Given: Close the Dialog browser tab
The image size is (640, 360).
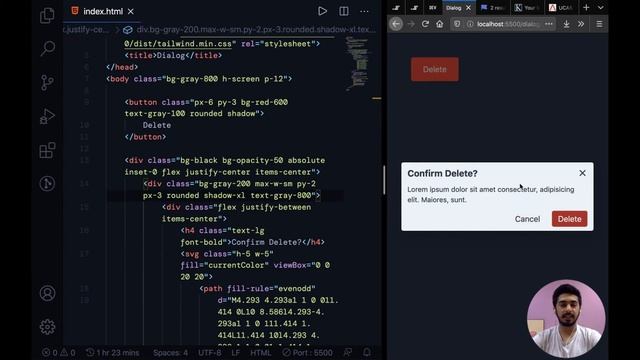Looking at the screenshot, I should (468, 8).
